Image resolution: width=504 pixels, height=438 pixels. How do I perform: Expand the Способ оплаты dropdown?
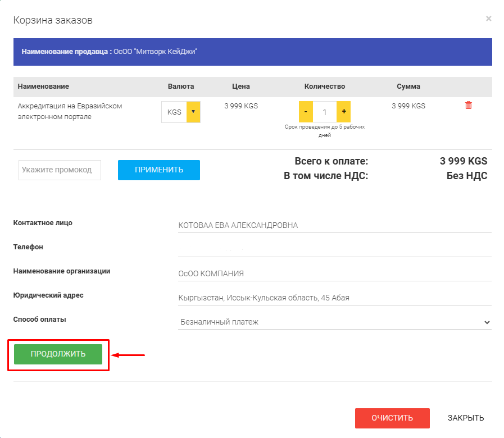tap(335, 322)
